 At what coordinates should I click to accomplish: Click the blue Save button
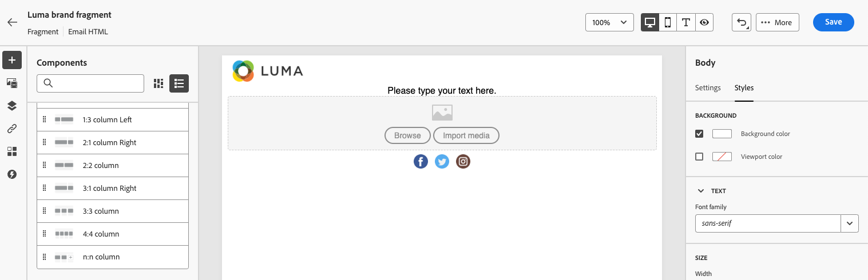coord(833,22)
